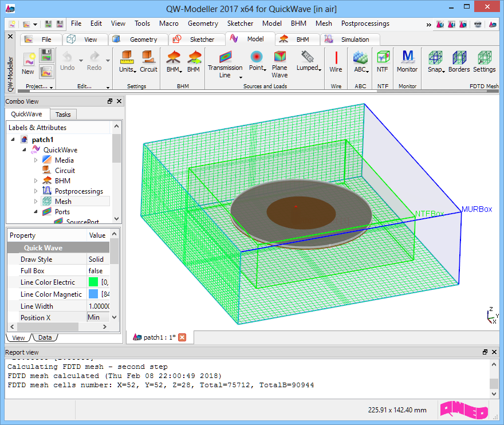This screenshot has width=504, height=425.
Task: Open the Geometry menu
Action: [203, 23]
